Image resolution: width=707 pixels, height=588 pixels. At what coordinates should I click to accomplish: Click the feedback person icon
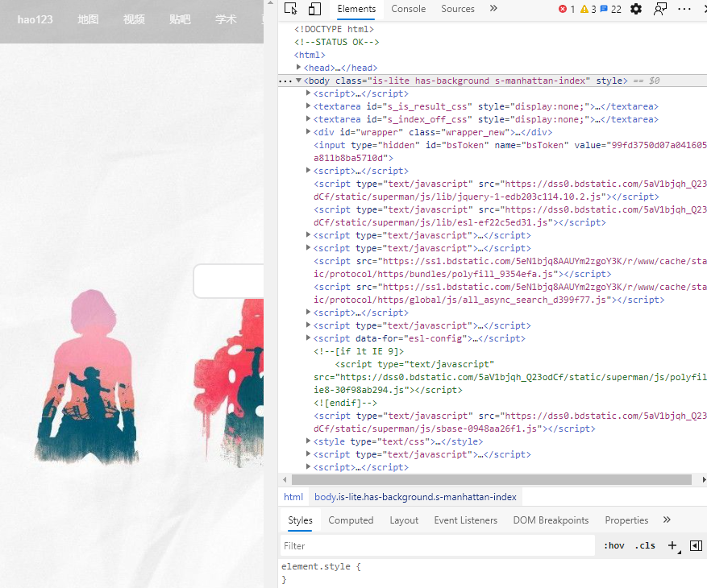(x=660, y=9)
